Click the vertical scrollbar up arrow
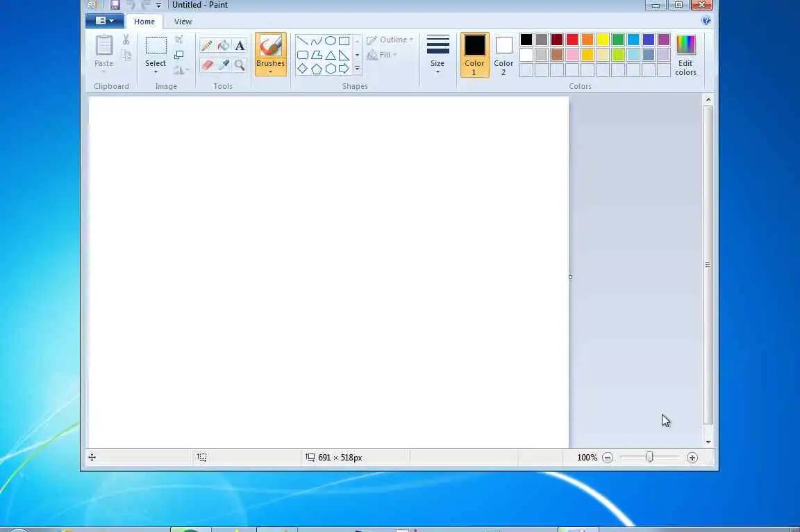The image size is (800, 532). coord(708,99)
